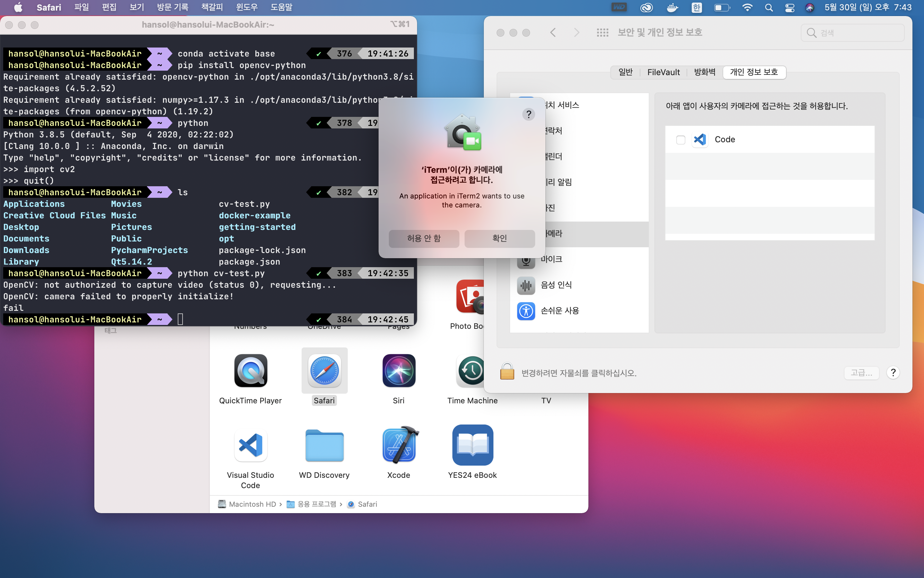Screen dimensions: 924x578
Task: Open Docker icon in the menu bar
Action: (672, 7)
